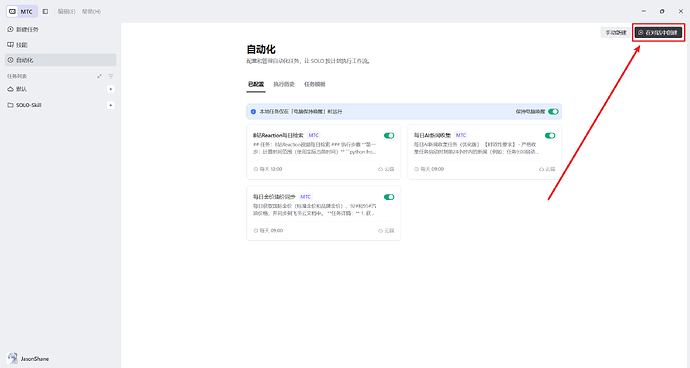The height and width of the screenshot is (368, 690).
Task: Open the 技能 book icon
Action: pyautogui.click(x=11, y=44)
